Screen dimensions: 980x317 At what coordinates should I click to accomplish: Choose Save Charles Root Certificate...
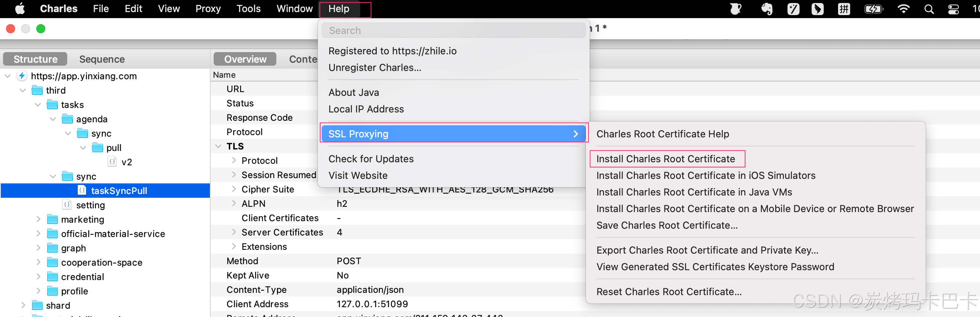click(667, 225)
